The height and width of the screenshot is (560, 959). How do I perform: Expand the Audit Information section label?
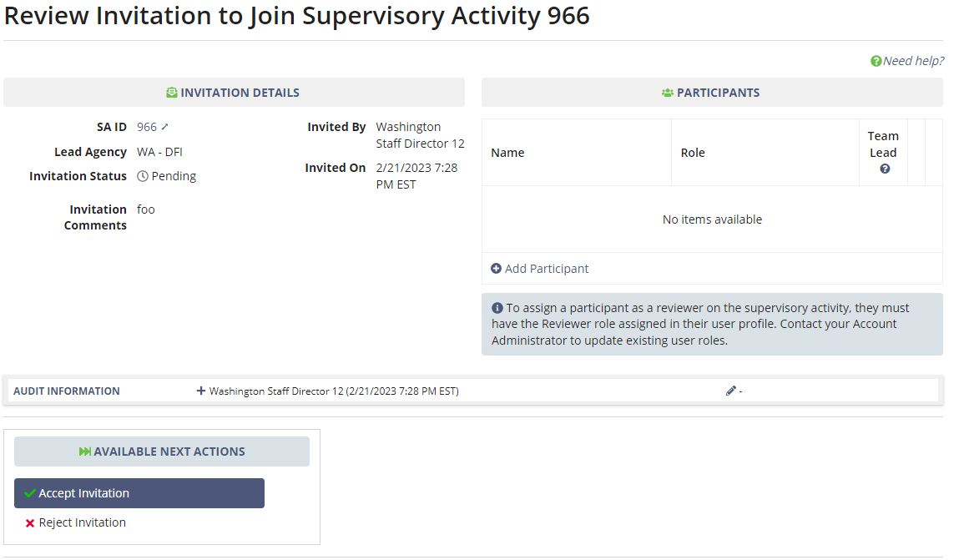click(x=67, y=391)
